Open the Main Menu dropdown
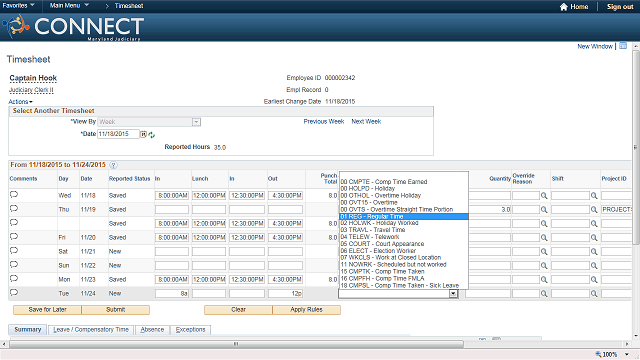Image resolution: width=640 pixels, height=360 pixels. pos(69,5)
